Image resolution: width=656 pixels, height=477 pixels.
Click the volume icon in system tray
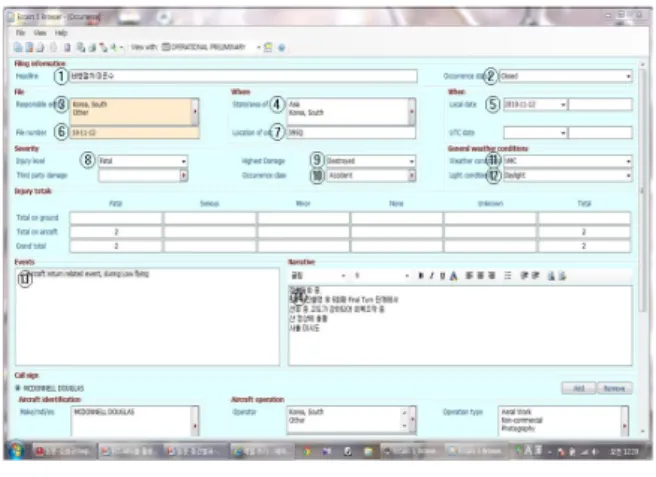pos(594,452)
